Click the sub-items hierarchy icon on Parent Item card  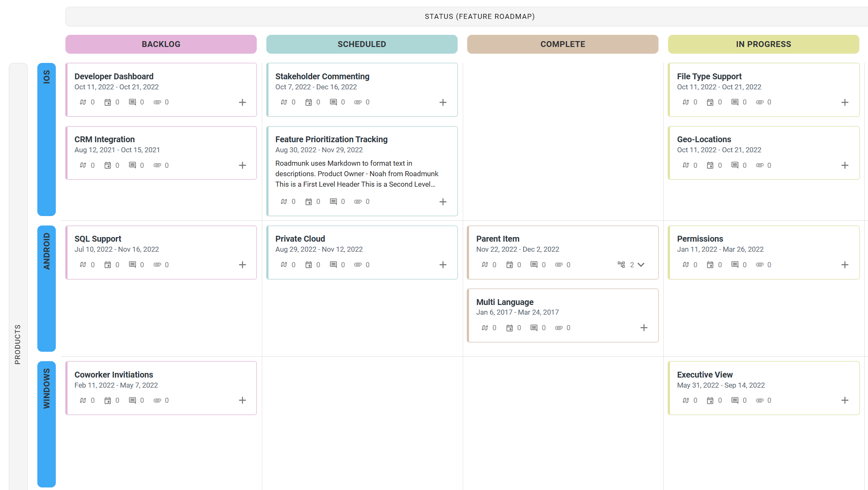(x=621, y=265)
